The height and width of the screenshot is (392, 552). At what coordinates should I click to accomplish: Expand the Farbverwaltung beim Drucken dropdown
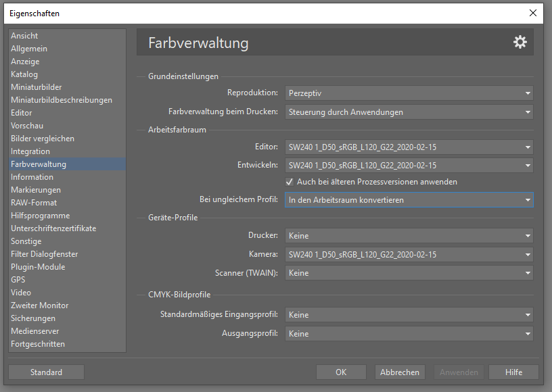click(409, 112)
